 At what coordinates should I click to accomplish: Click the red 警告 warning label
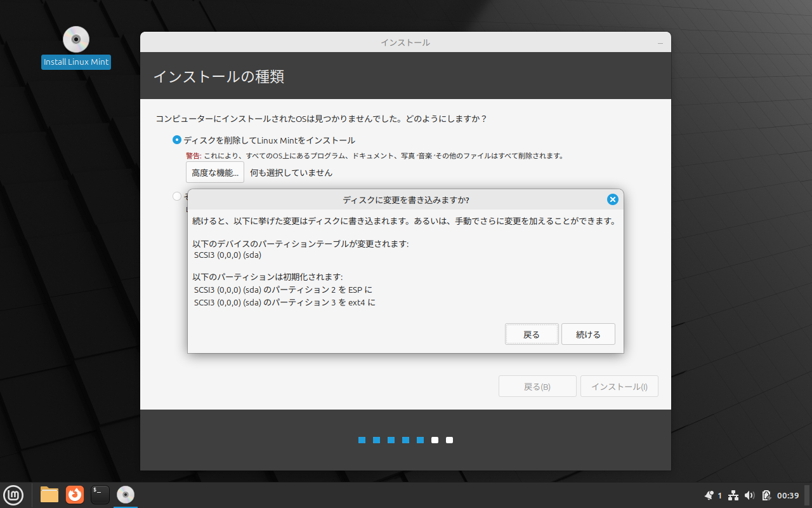click(x=193, y=156)
